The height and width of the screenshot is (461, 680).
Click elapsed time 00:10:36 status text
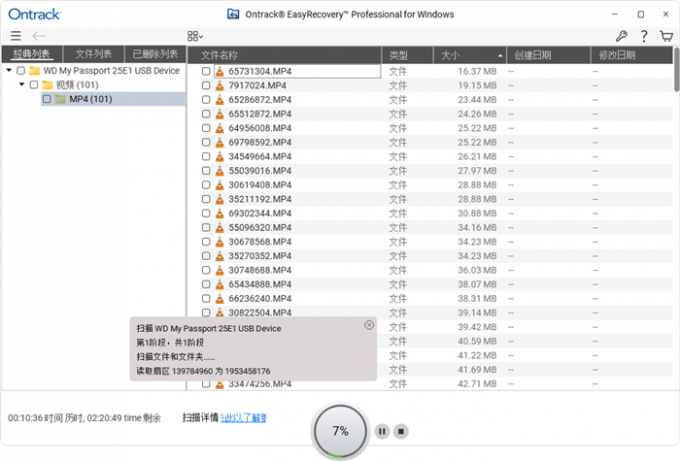84,418
